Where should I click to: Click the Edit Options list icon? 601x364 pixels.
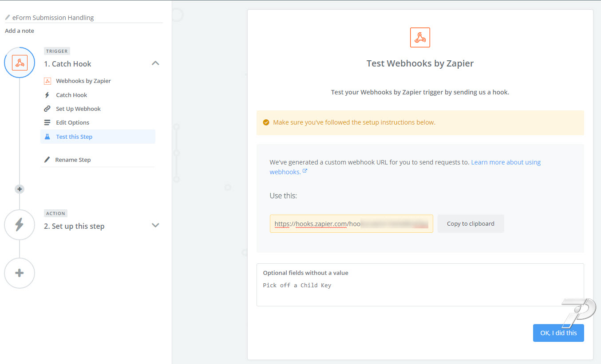tap(47, 122)
